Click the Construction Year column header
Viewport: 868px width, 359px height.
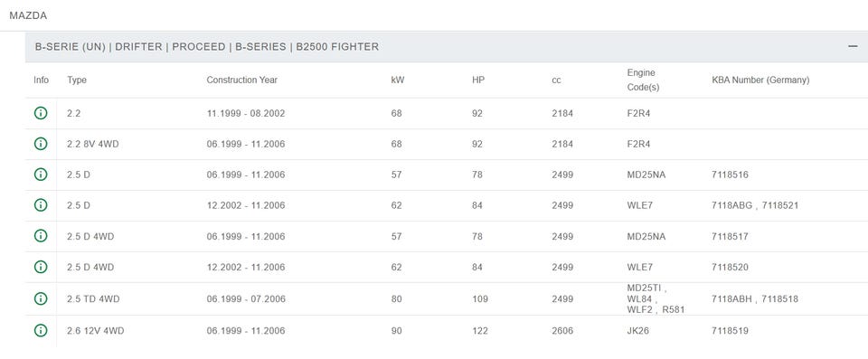(x=242, y=80)
